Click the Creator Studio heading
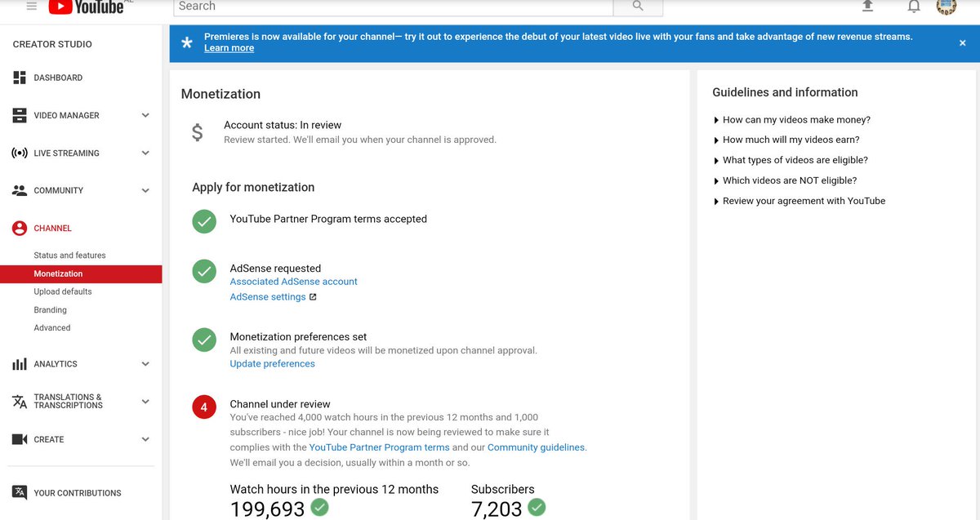The image size is (980, 520). click(52, 44)
